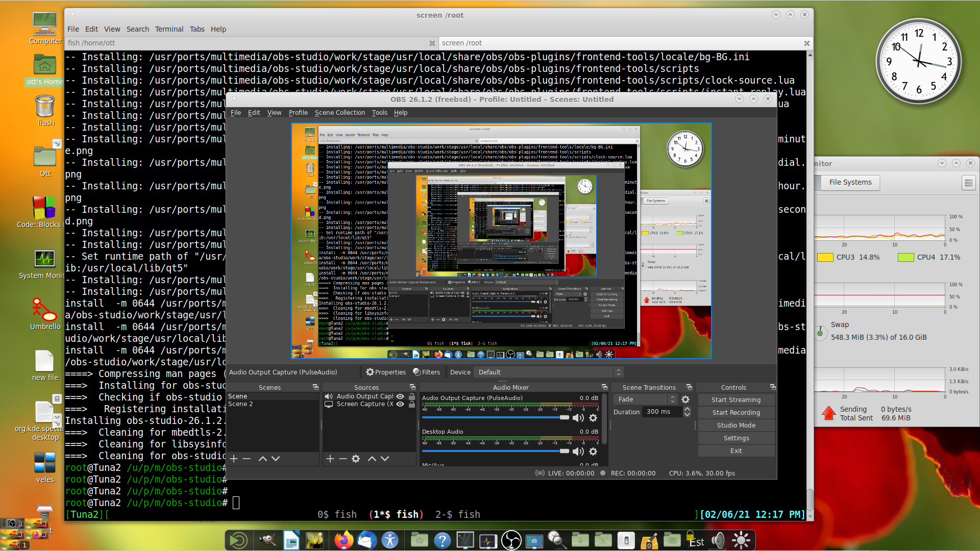Add a new scene with plus icon

[x=234, y=459]
